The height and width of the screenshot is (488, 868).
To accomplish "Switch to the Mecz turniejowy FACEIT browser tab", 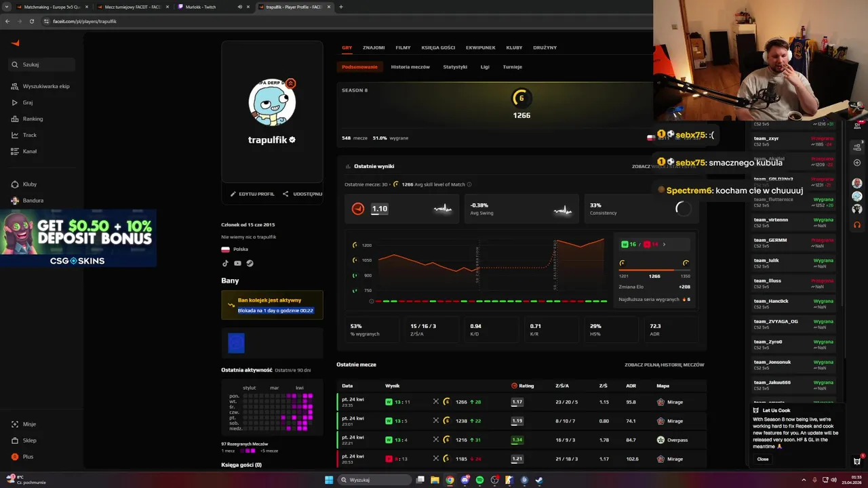I will point(132,7).
